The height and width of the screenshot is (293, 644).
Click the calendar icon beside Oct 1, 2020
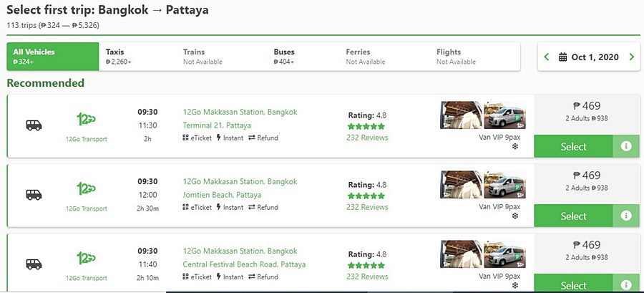(x=563, y=57)
